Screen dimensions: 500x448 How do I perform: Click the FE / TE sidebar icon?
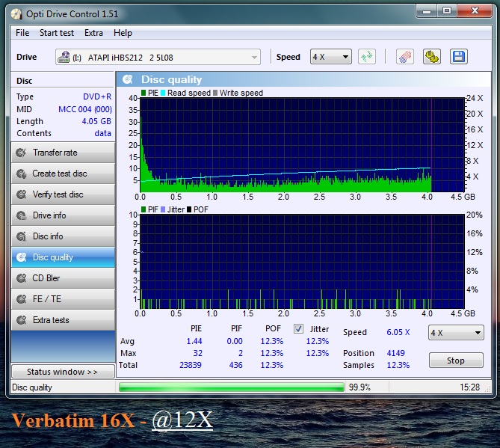[22, 299]
